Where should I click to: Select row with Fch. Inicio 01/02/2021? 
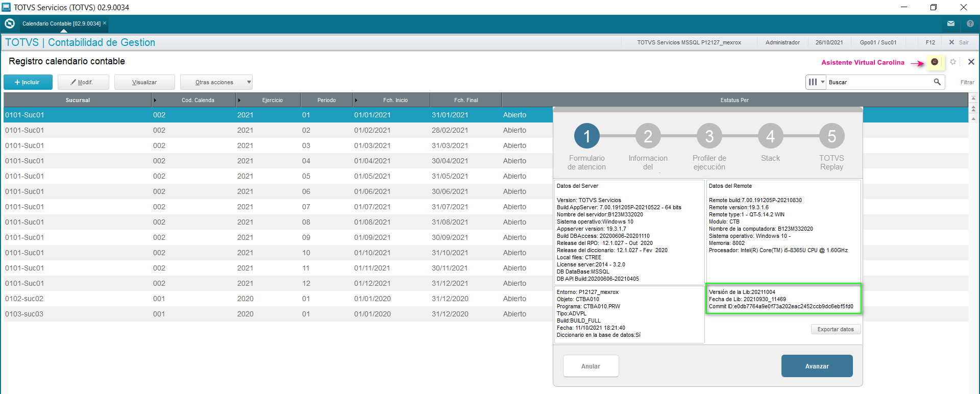278,130
